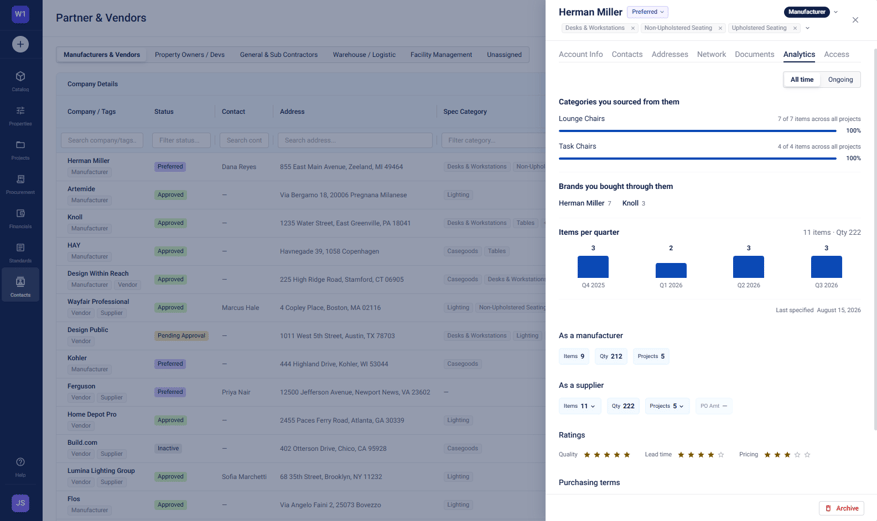Expand supplier Projects 5 dropdown
The height and width of the screenshot is (521, 877).
(667, 406)
